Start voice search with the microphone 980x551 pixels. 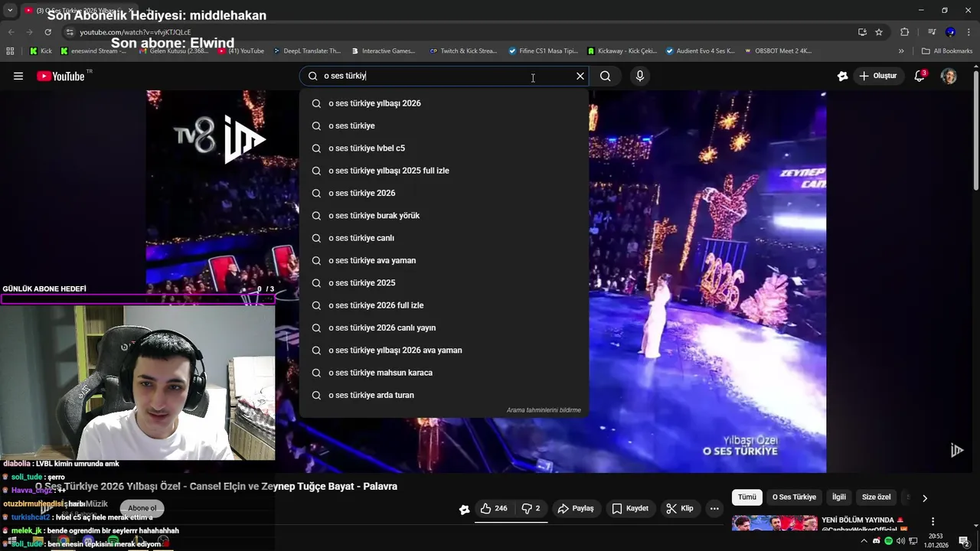click(x=640, y=76)
